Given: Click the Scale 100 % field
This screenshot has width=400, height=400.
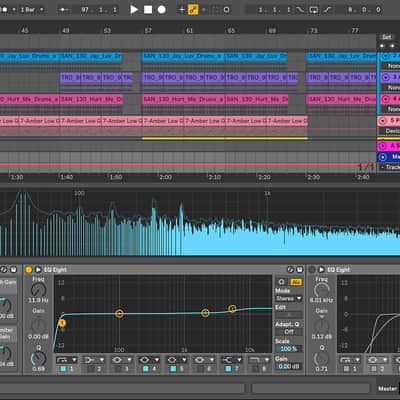Looking at the screenshot, I should click(289, 349).
